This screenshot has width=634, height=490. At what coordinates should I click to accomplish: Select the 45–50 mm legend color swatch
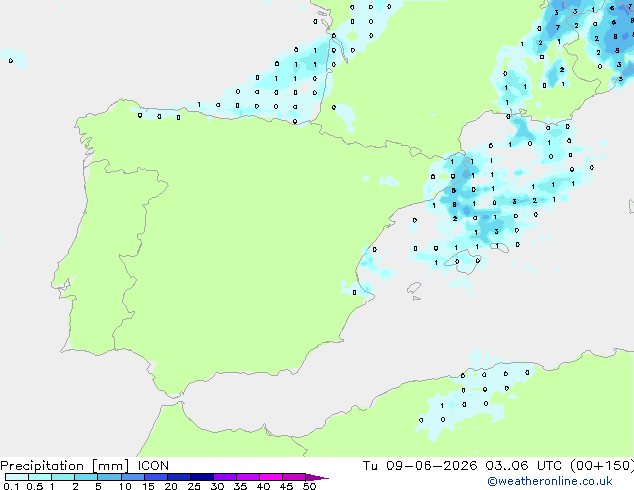[294, 477]
